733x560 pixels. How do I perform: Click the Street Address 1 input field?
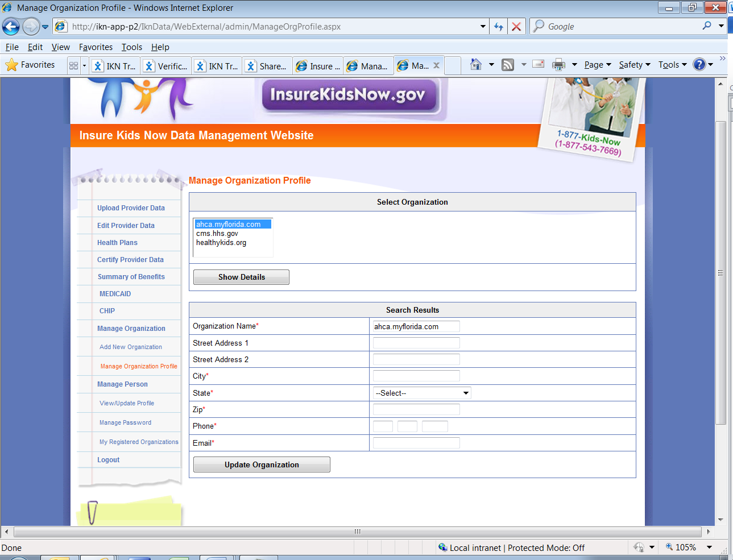(x=416, y=343)
